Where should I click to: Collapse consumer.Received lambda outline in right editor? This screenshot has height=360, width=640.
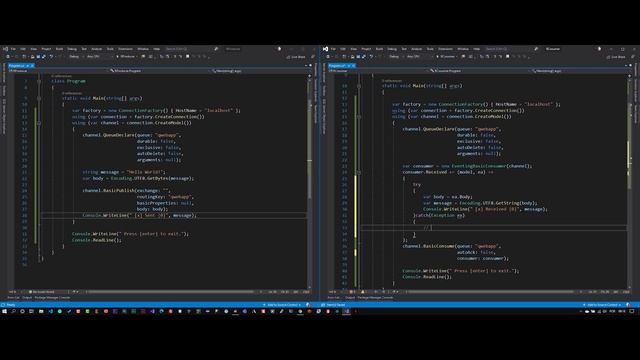(x=359, y=172)
